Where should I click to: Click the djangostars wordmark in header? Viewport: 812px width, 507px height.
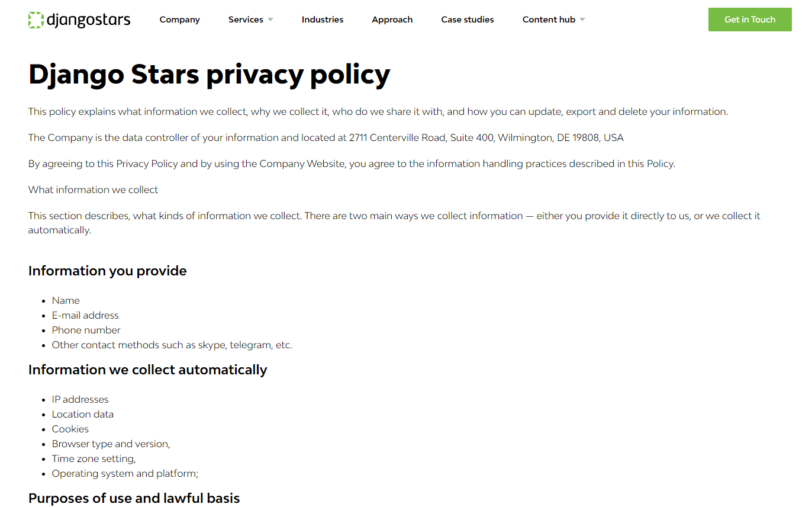click(88, 20)
